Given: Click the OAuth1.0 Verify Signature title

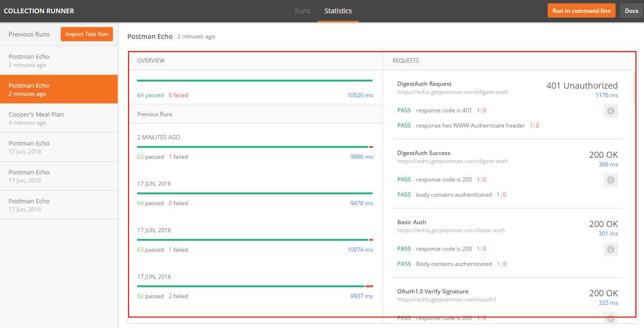Looking at the screenshot, I should 433,292.
